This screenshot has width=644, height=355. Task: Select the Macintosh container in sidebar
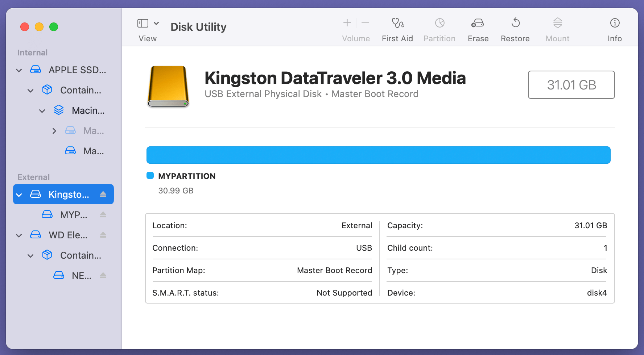(88, 110)
